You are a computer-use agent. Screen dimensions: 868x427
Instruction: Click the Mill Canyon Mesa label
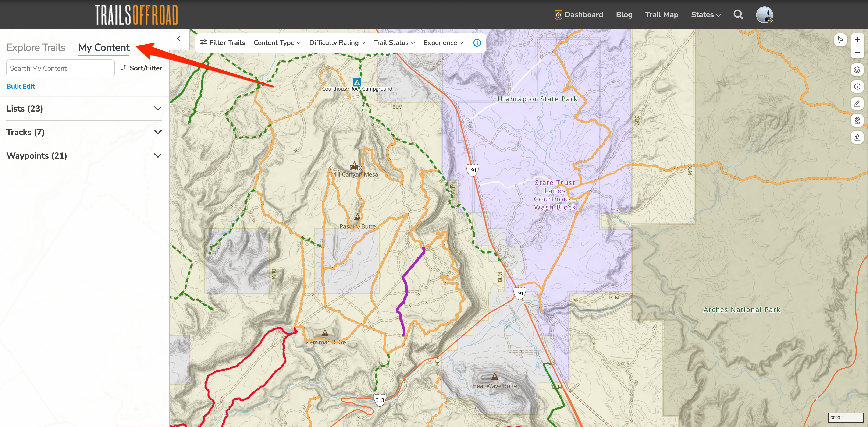point(355,174)
